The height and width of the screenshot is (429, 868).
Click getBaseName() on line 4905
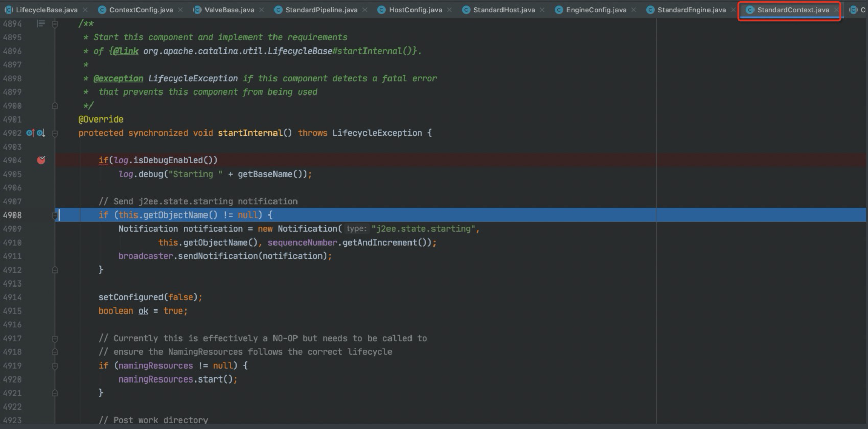coord(272,174)
